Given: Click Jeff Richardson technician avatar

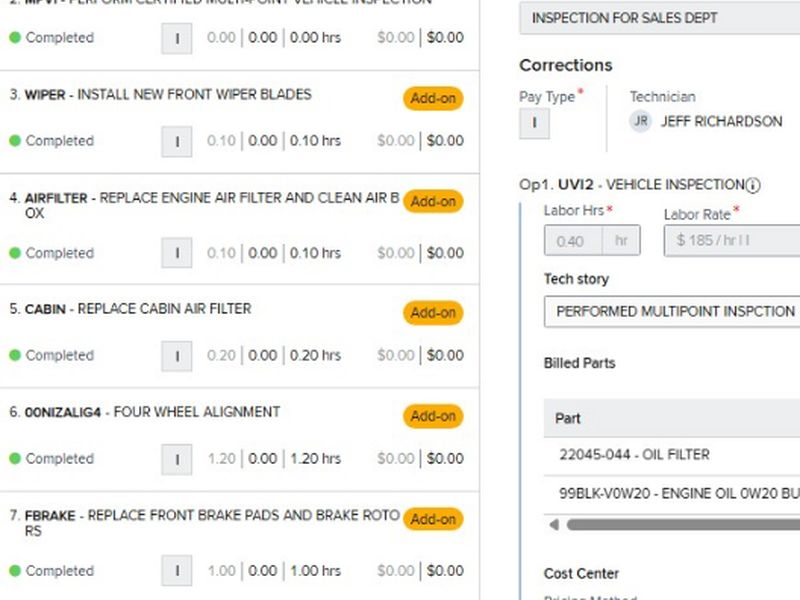Looking at the screenshot, I should [x=640, y=121].
